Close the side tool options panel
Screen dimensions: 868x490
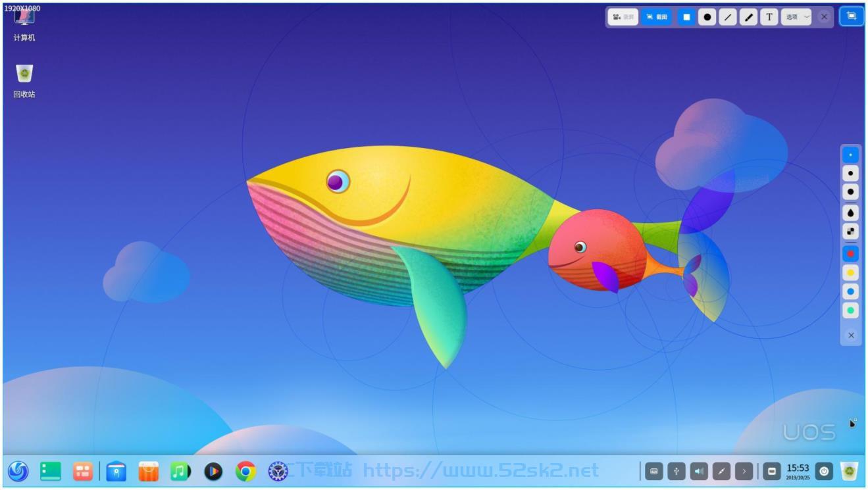851,335
